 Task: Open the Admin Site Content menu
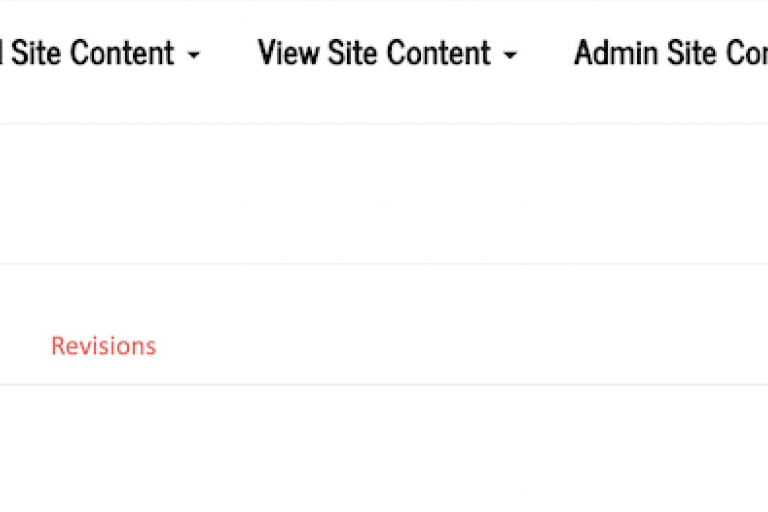tap(671, 53)
